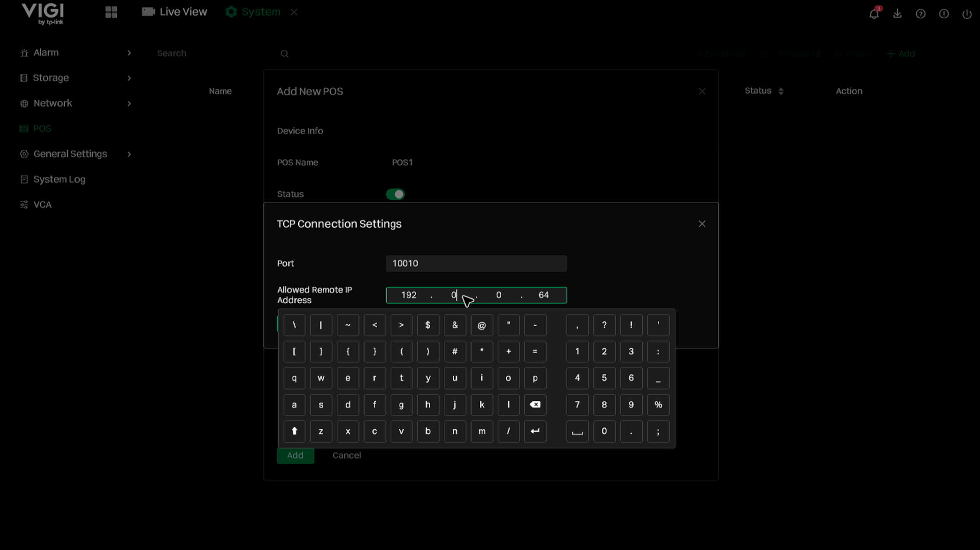980x550 pixels.
Task: Click the Cancel button
Action: (x=347, y=455)
